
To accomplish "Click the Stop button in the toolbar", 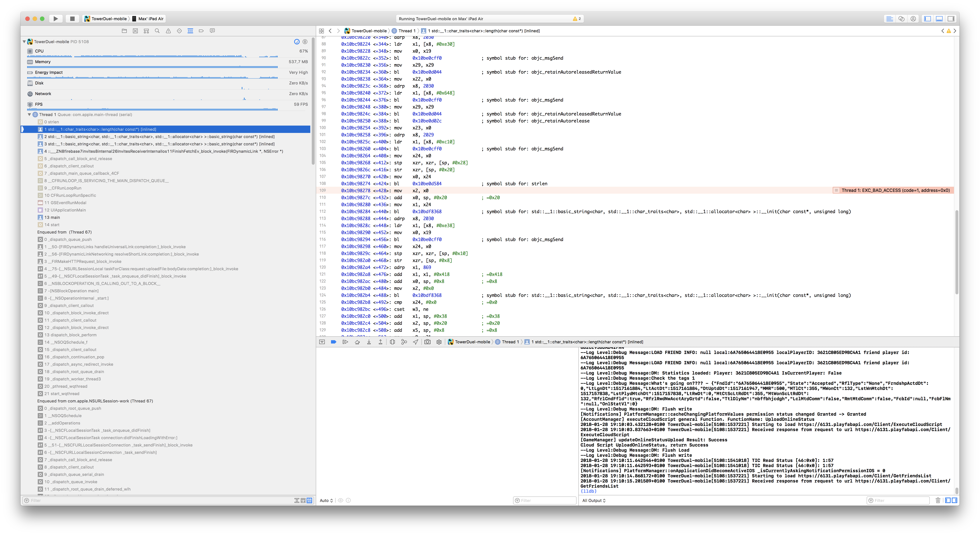I will click(72, 19).
